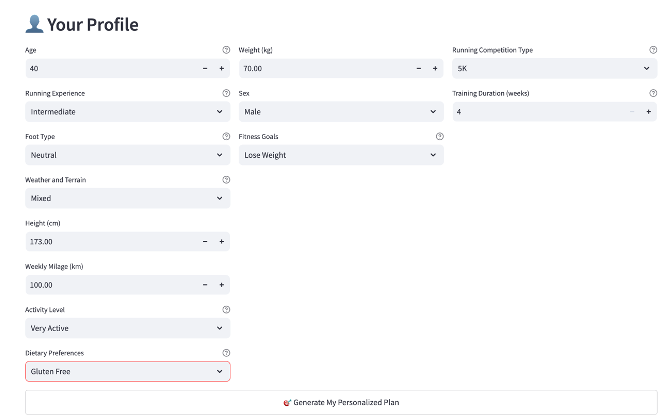
Task: Increase Height with the plus button
Action: pyautogui.click(x=221, y=242)
